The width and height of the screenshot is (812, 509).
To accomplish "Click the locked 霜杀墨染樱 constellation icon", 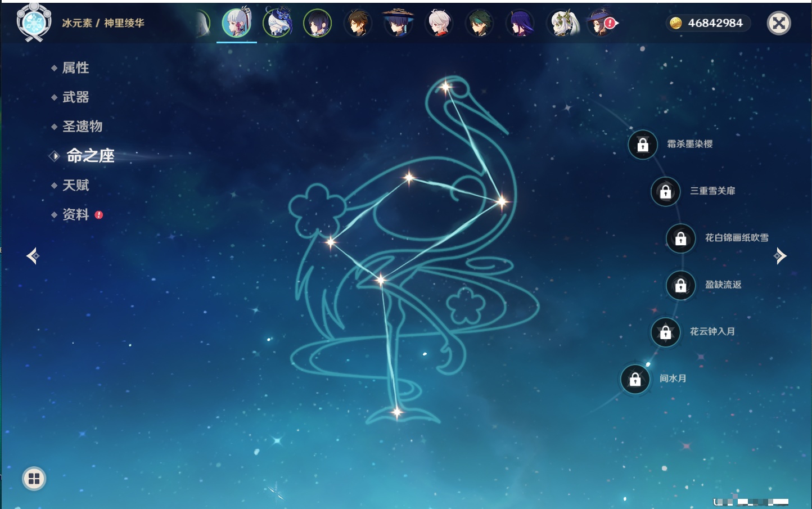I will tap(643, 145).
